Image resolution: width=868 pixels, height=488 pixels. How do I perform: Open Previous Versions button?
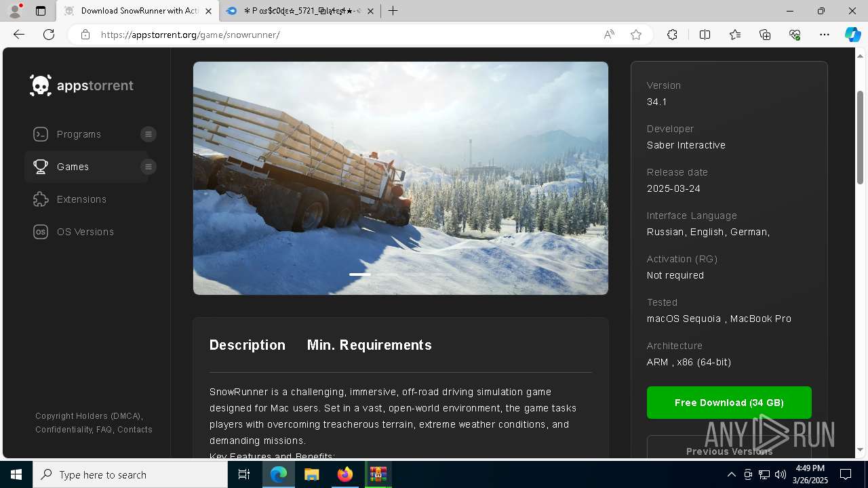[x=729, y=451]
